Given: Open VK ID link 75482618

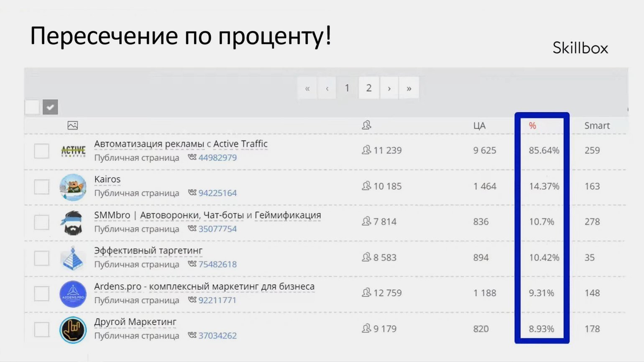Looking at the screenshot, I should pyautogui.click(x=217, y=265).
